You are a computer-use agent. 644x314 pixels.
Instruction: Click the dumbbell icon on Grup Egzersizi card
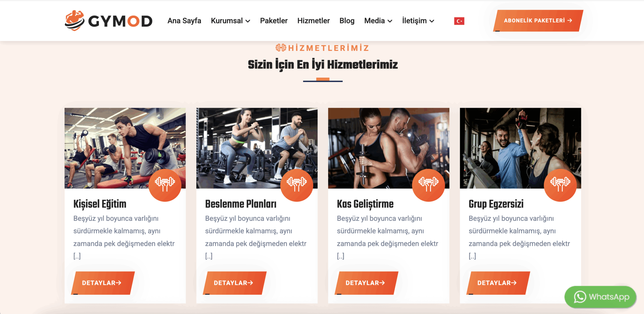click(560, 185)
